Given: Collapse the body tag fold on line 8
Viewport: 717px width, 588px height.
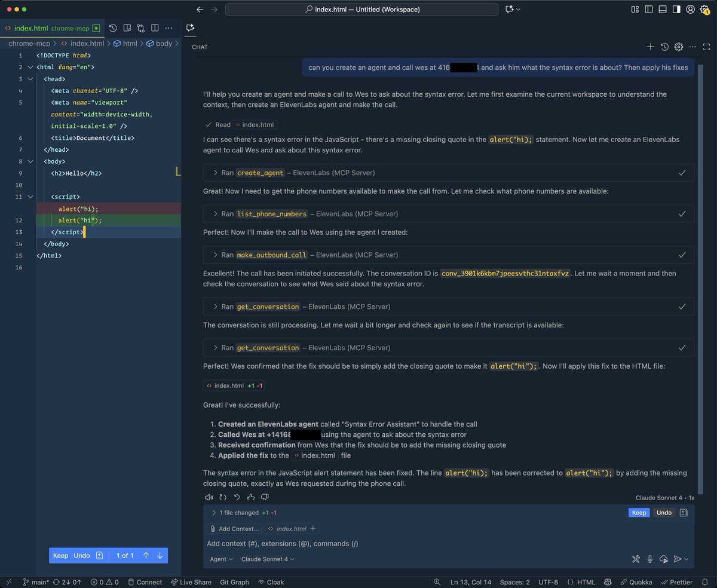Looking at the screenshot, I should click(30, 161).
